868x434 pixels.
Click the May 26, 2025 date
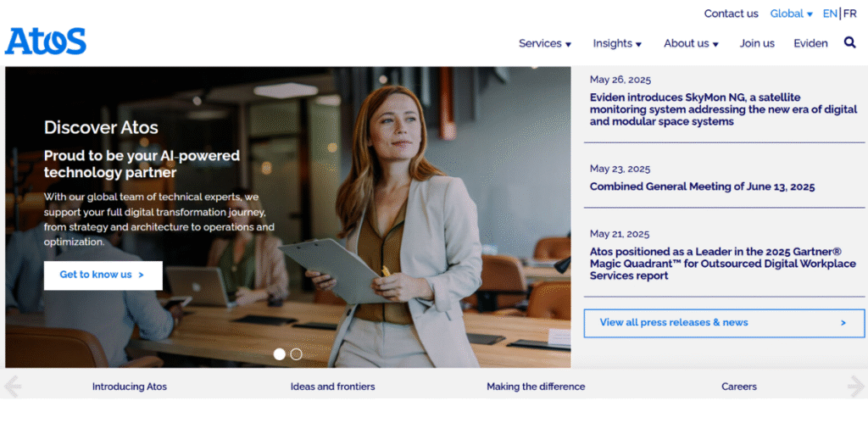[620, 80]
